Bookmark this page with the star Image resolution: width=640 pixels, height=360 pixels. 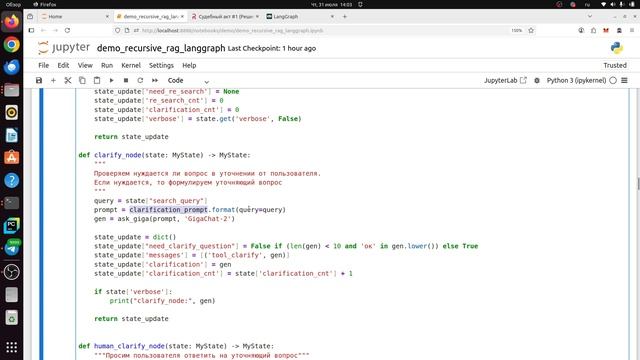pyautogui.click(x=531, y=30)
